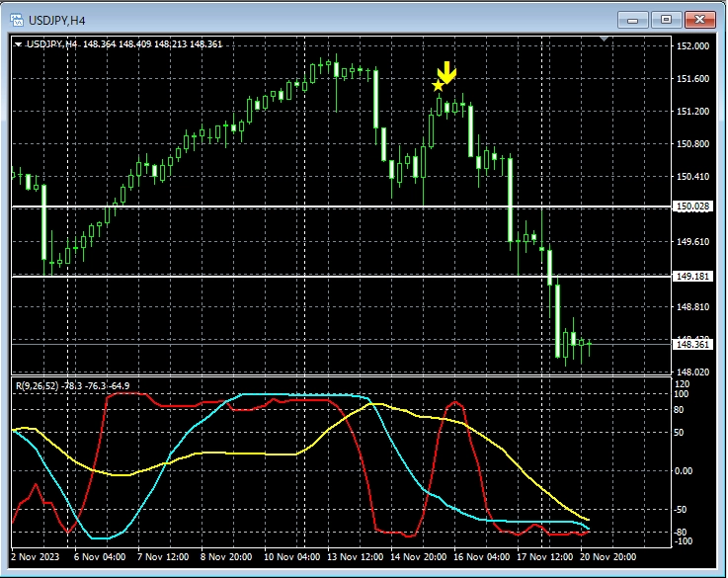Close the USDJPY,H4 chart window
Viewport: 728px width, 578px height.
[699, 19]
